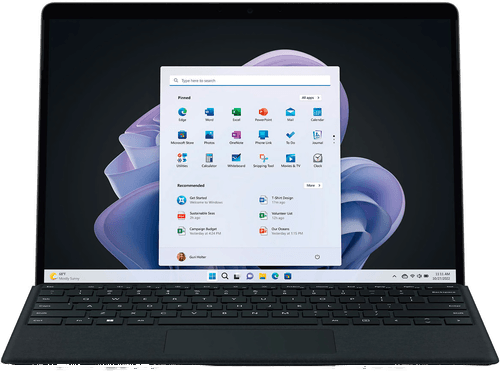The height and width of the screenshot is (371, 500).
Task: Open the Clock app
Action: [x=317, y=160]
